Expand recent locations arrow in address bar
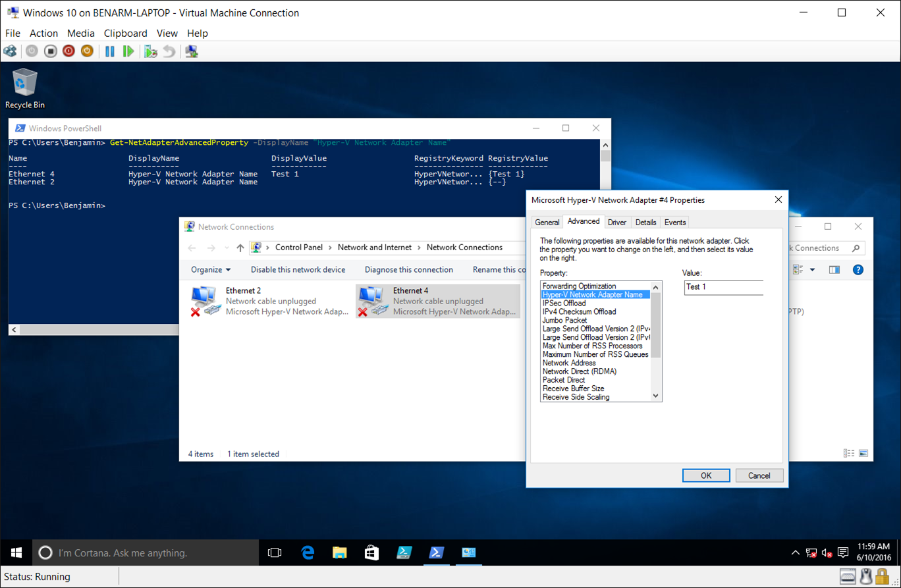 click(x=226, y=248)
